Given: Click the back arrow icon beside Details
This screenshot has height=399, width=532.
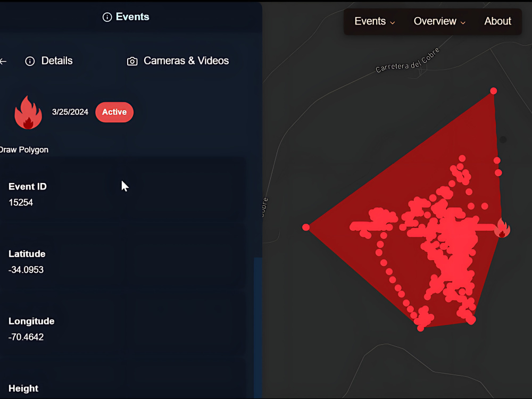Looking at the screenshot, I should click(x=3, y=61).
